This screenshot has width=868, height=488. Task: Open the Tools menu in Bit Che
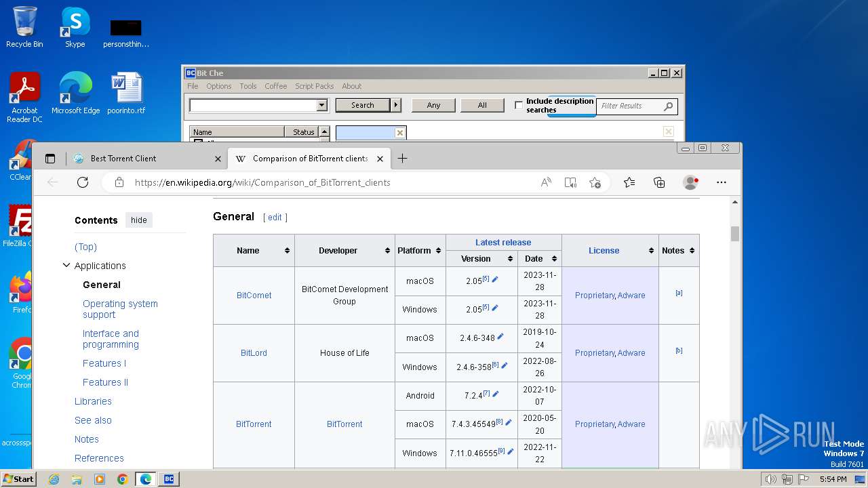(x=248, y=86)
